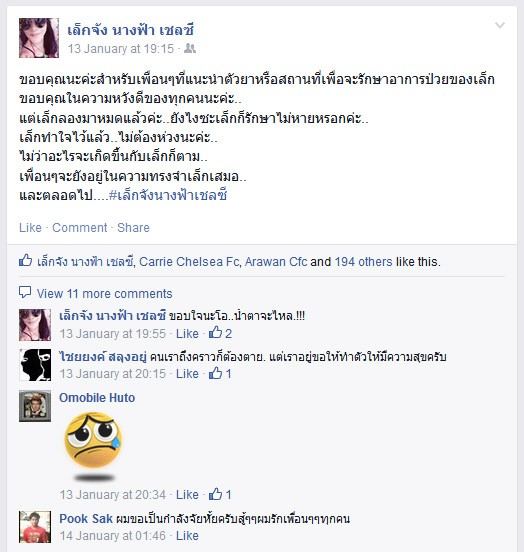Like the 20:15 comment
This screenshot has width=524, height=552.
tap(187, 374)
